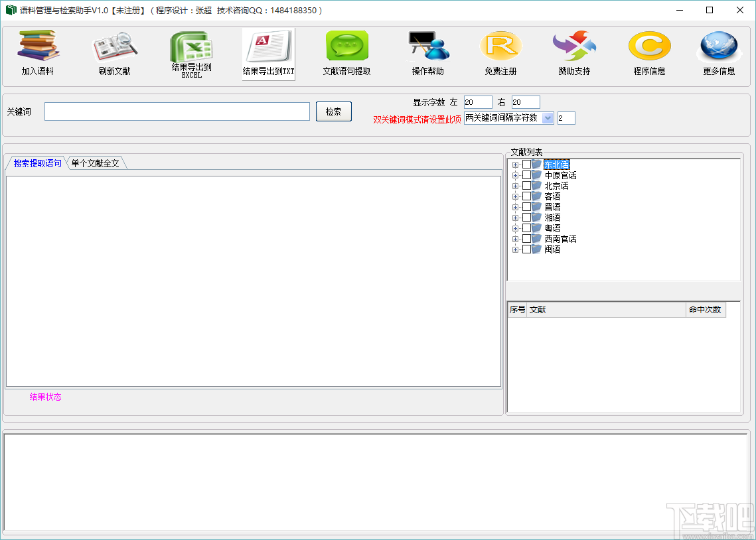Expand the 北京话 tree node
The height and width of the screenshot is (540, 756).
coord(516,186)
